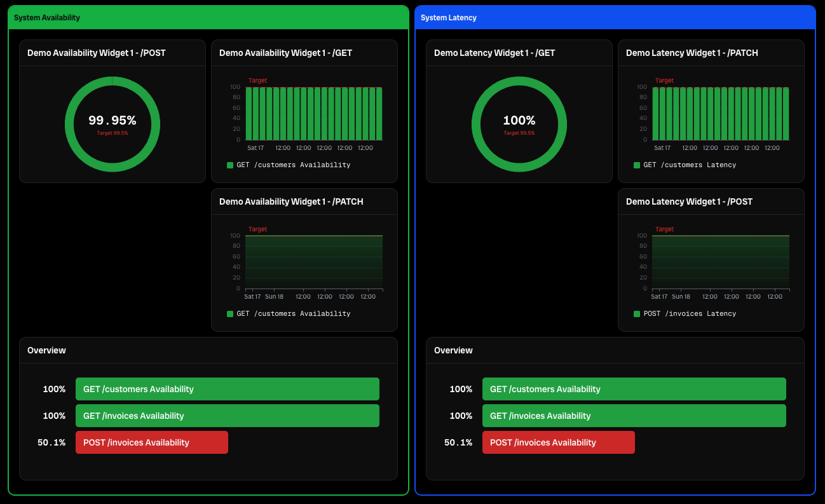Viewport: 825px width, 504px height.
Task: Select the System Availability panel header
Action: pos(208,18)
